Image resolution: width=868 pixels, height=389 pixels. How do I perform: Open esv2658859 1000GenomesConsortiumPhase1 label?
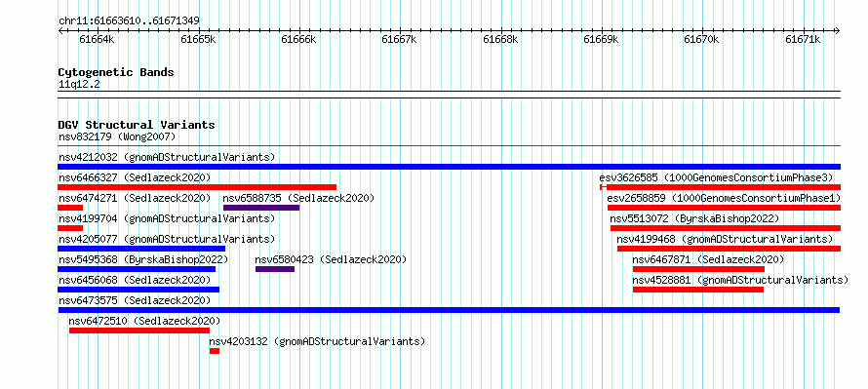[x=724, y=198]
